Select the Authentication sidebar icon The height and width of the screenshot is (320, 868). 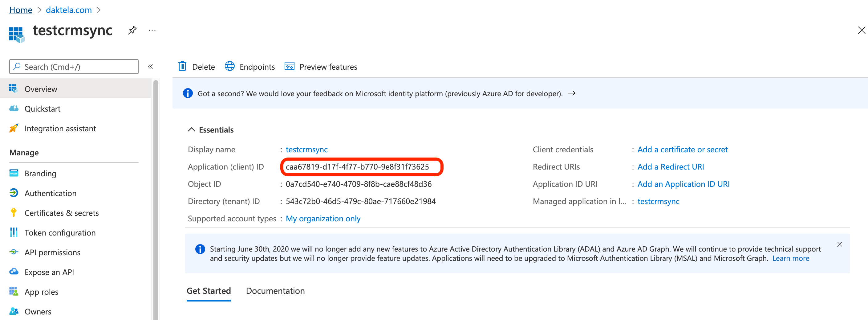click(14, 193)
